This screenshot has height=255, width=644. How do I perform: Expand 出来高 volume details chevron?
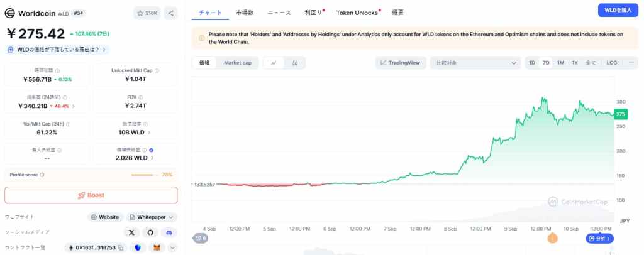click(x=73, y=106)
